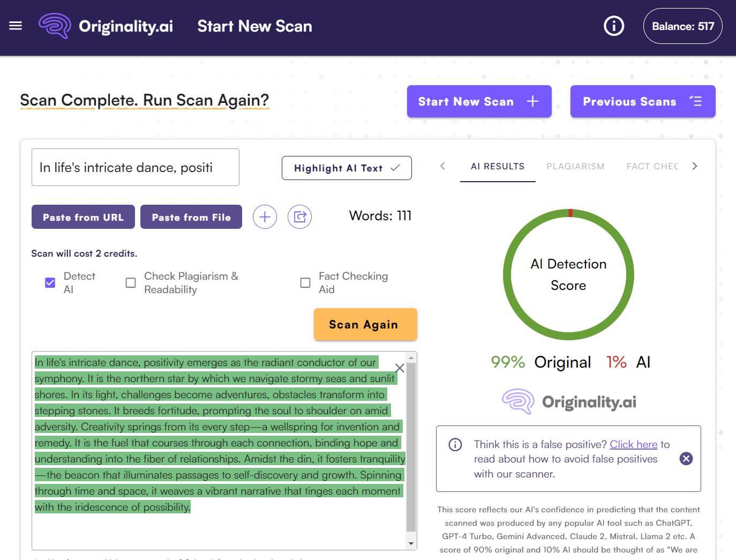Click the 'Scan Complete. Run Scan Again?' heading

click(x=144, y=100)
